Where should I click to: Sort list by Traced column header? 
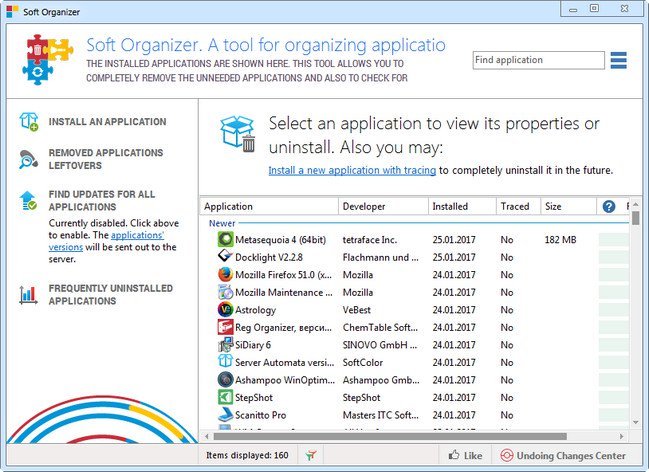519,207
